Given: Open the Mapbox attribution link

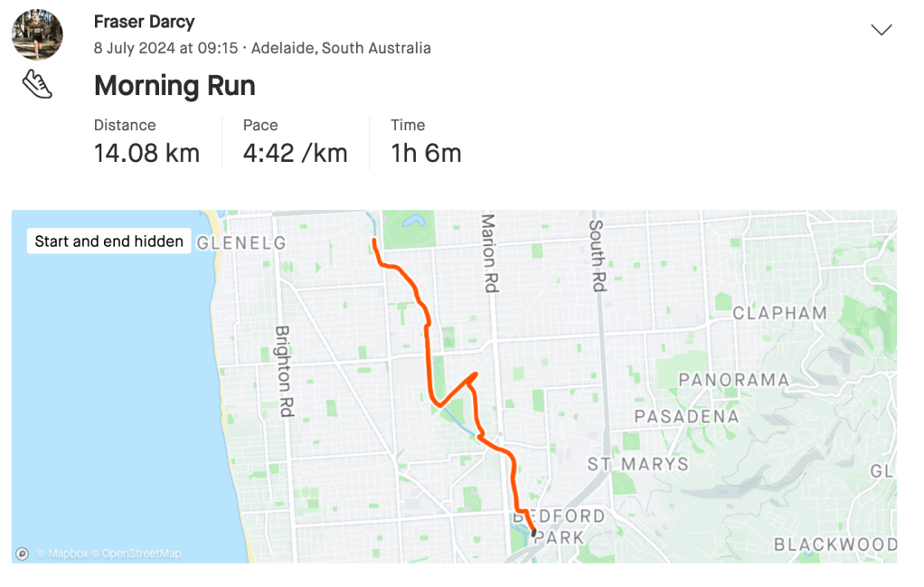Looking at the screenshot, I should 65,554.
